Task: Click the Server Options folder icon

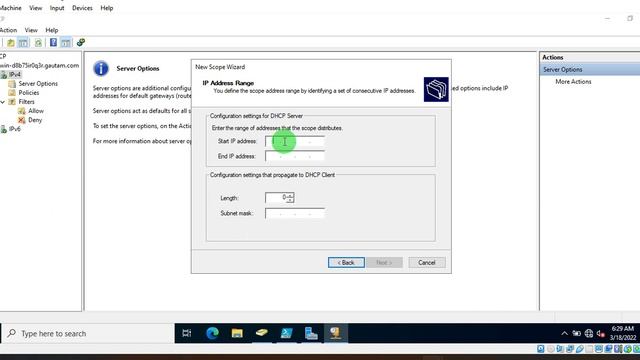Action: tap(12, 84)
